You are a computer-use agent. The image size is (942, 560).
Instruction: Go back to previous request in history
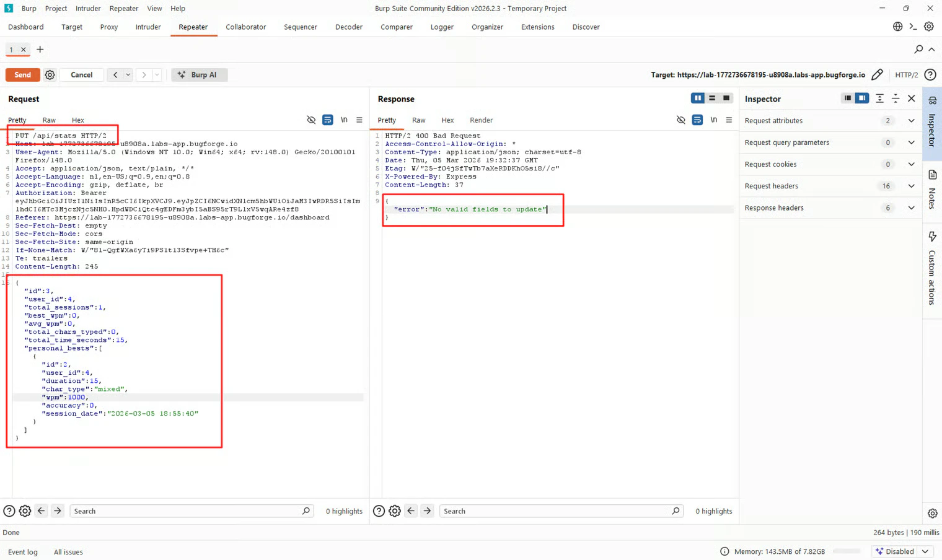coord(115,75)
